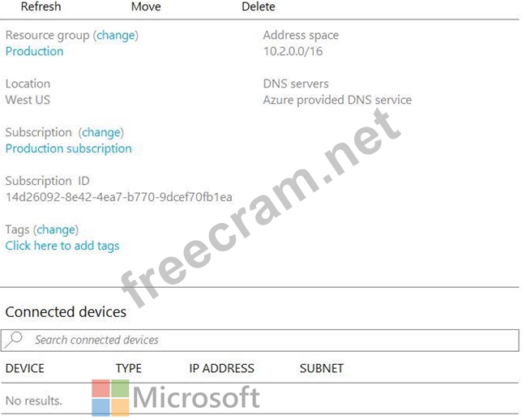Change the Resource group via its link
Screen dimensions: 522x420
116,35
